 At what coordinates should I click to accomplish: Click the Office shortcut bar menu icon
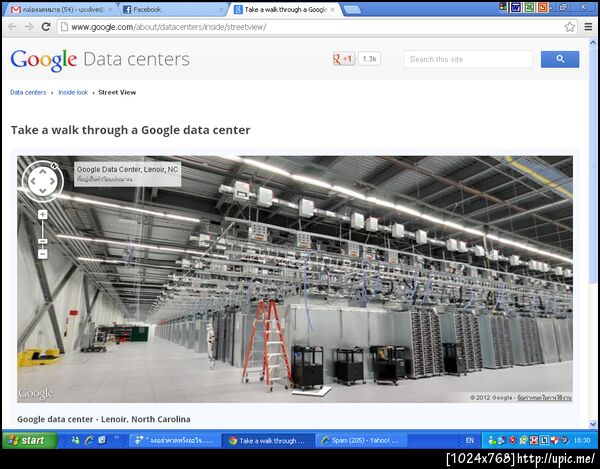[x=503, y=7]
